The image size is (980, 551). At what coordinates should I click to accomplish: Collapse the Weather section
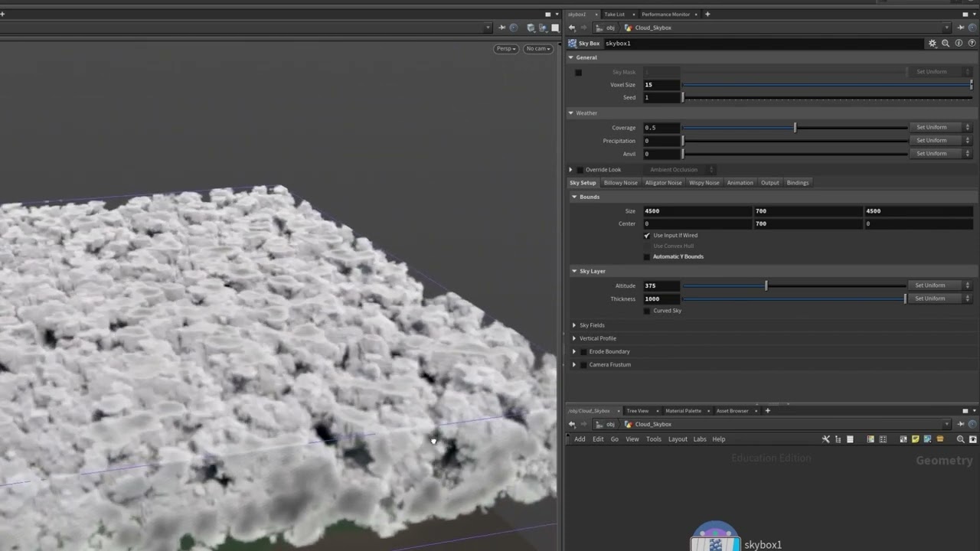570,113
